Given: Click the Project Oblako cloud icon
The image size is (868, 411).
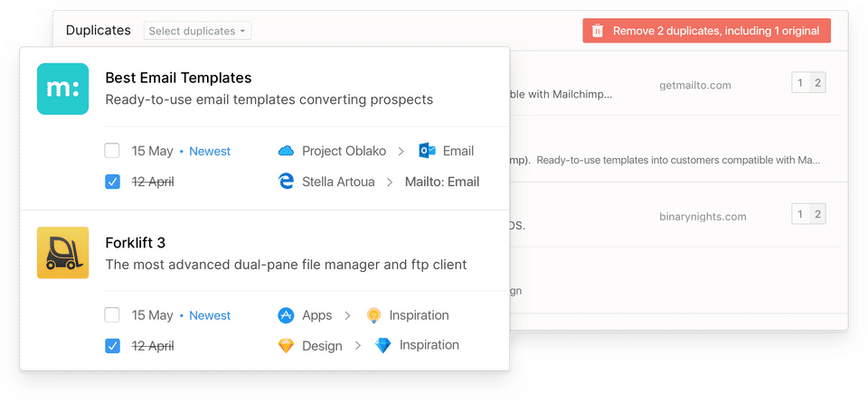Looking at the screenshot, I should click(287, 151).
